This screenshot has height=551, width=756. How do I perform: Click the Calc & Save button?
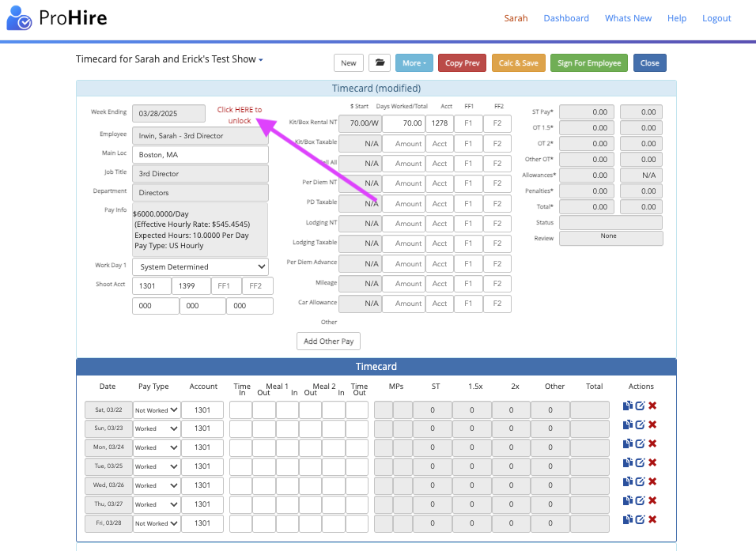tap(518, 62)
